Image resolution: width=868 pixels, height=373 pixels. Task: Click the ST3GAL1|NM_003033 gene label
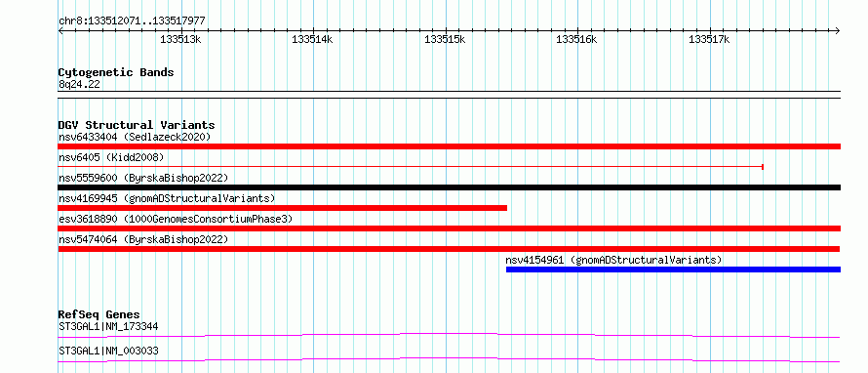(108, 351)
